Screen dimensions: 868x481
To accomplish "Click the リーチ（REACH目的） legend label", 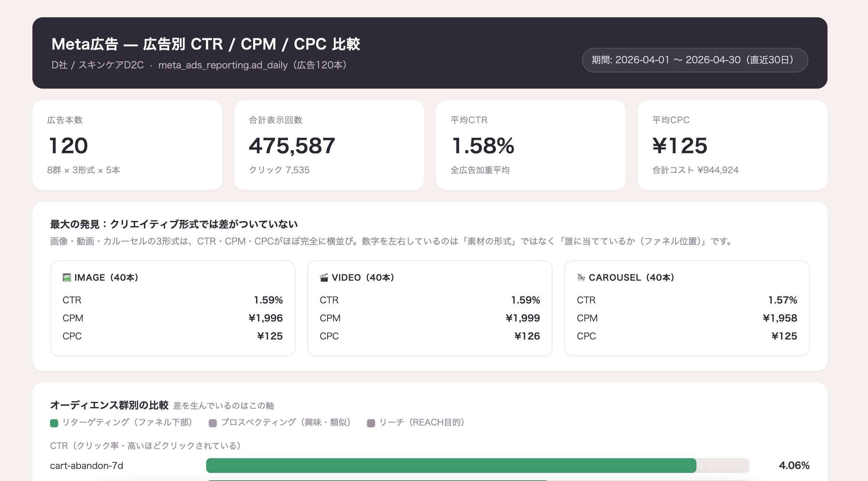I will click(422, 422).
